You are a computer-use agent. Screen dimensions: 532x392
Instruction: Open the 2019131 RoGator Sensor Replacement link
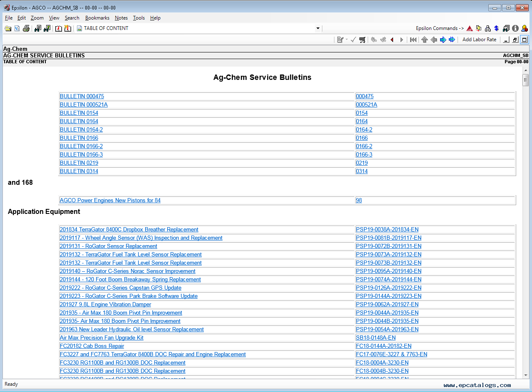pyautogui.click(x=109, y=246)
